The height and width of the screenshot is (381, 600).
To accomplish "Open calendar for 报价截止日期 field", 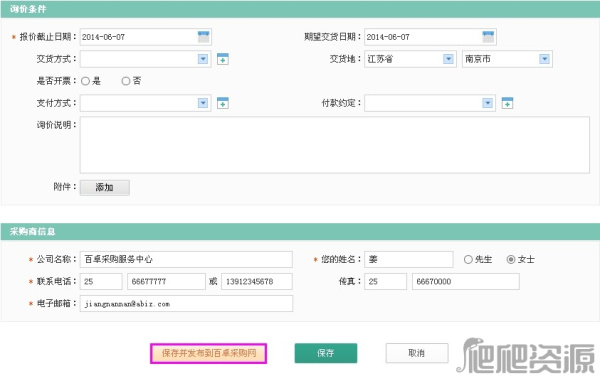I will (x=204, y=37).
